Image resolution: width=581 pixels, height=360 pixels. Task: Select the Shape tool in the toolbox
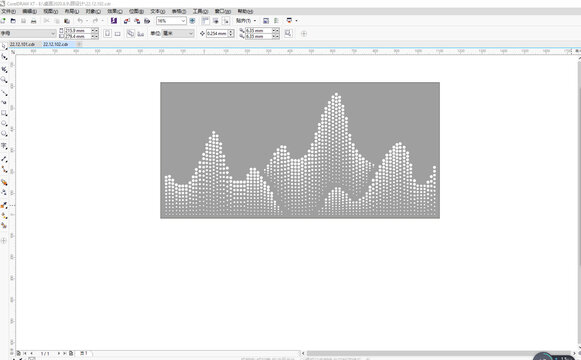pyautogui.click(x=4, y=57)
